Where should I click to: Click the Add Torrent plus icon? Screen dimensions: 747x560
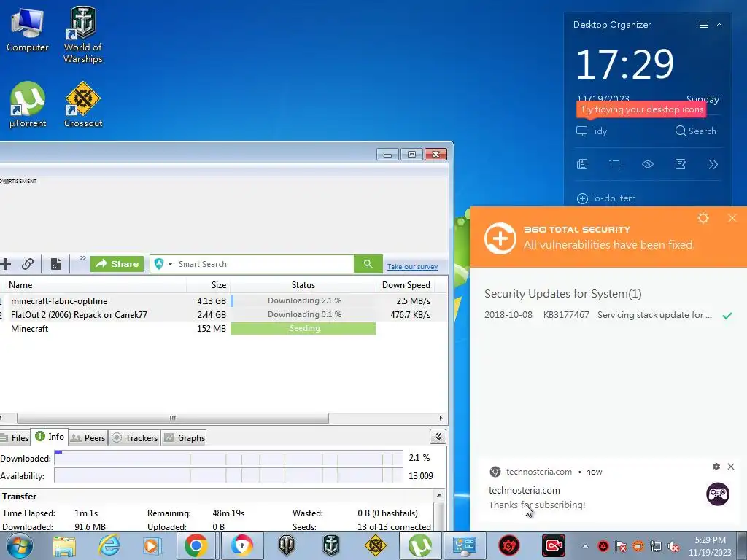point(6,264)
